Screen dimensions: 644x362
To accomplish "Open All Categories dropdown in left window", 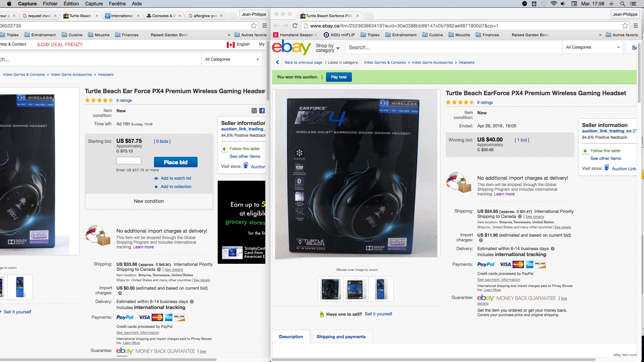I will point(232,59).
